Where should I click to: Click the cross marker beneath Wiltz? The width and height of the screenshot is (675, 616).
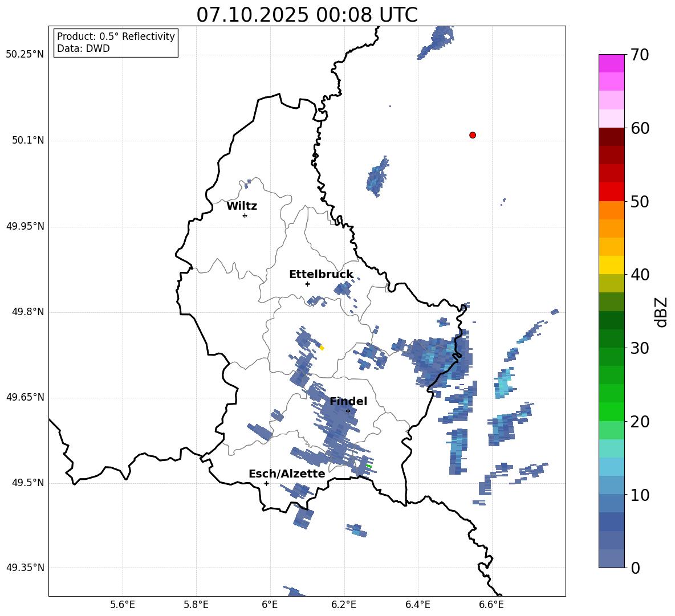(245, 215)
